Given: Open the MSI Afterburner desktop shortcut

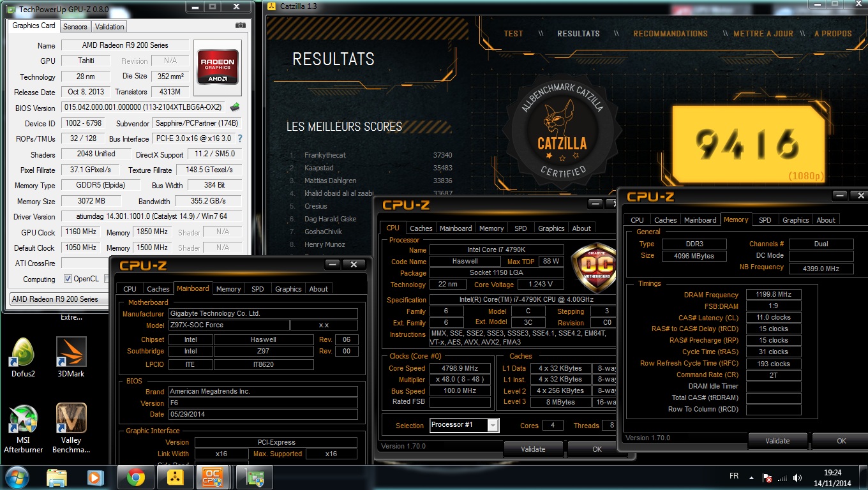Looking at the screenshot, I should (23, 428).
